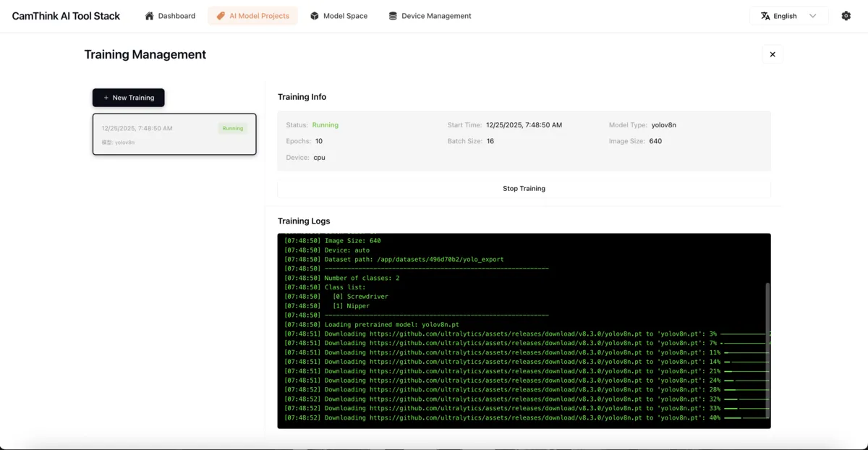Viewport: 868px width, 450px height.
Task: Click the Training Logs scrollbar thumb
Action: point(767,351)
